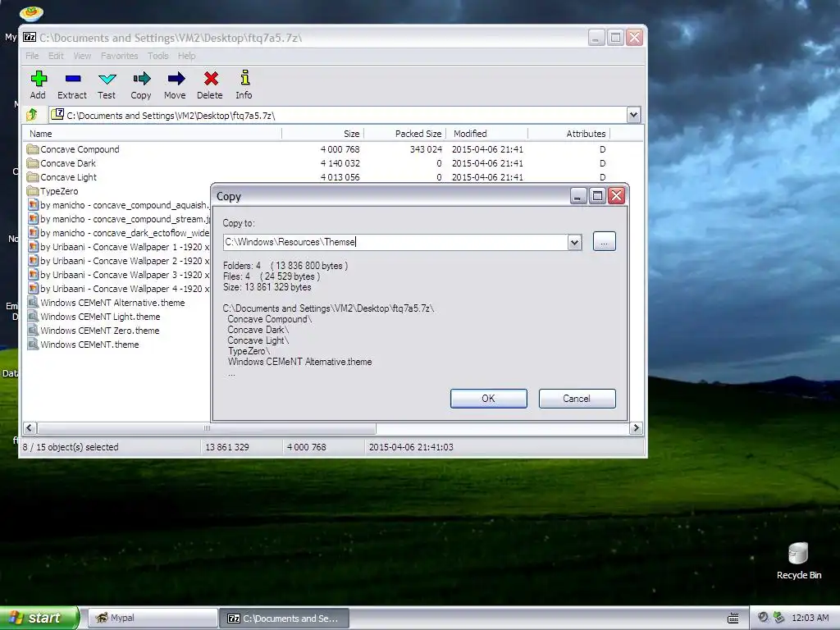Select Concave Wallpaper 3 file icon
Screen dimensions: 840x630
pos(33,274)
